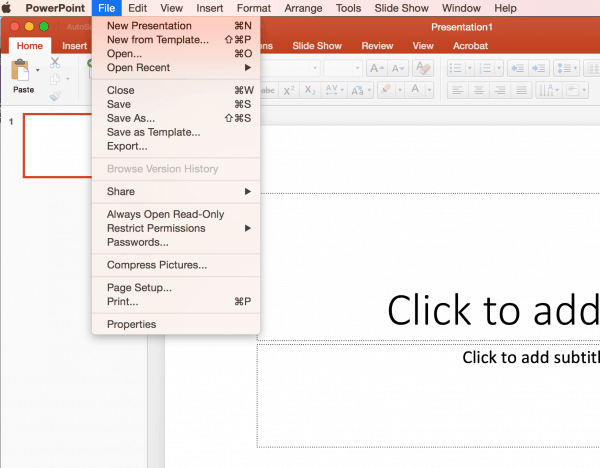Increase font size with A-up icon
Viewport: 600px width, 468px height.
point(377,68)
